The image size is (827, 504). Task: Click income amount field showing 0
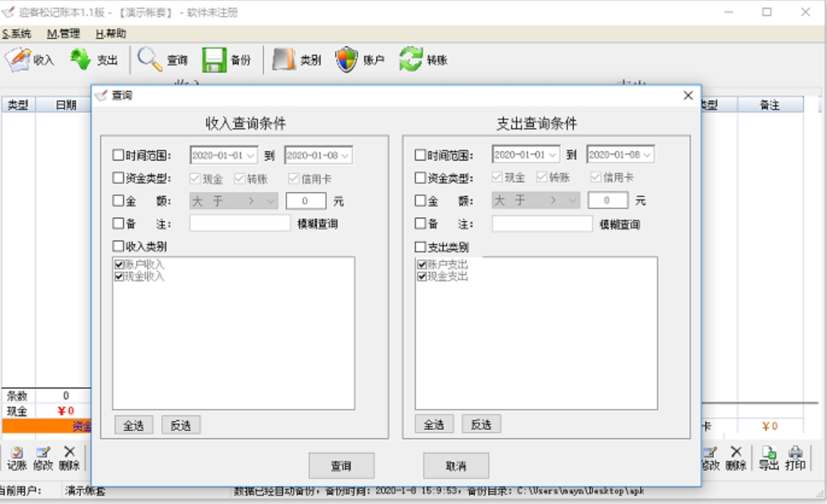click(x=306, y=201)
